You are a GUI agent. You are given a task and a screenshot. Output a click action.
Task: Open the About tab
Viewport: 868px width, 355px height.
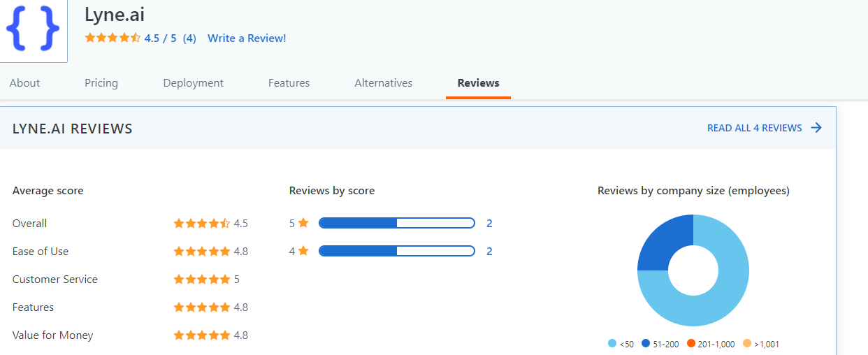tap(24, 82)
